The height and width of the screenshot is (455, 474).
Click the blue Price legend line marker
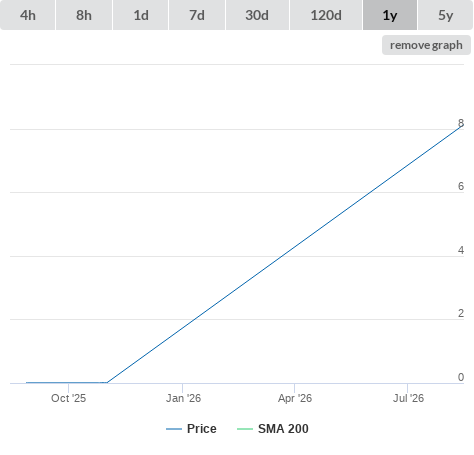174,429
